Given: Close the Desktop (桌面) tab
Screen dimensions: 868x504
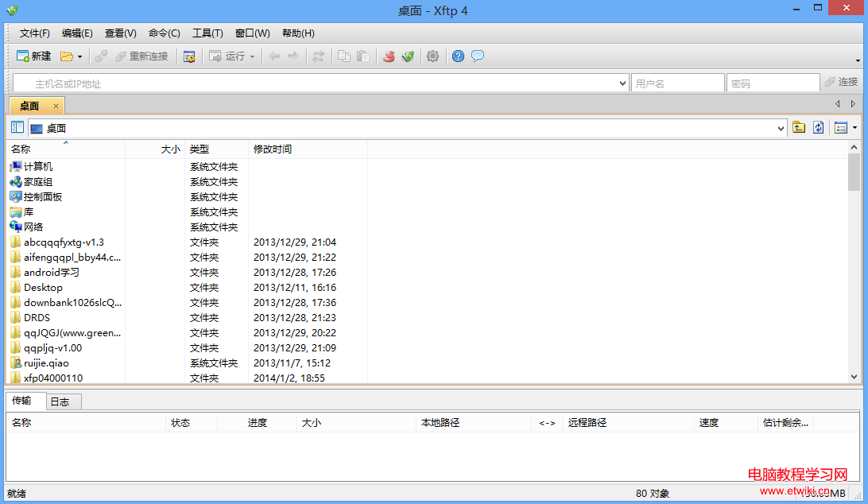Looking at the screenshot, I should pos(56,107).
